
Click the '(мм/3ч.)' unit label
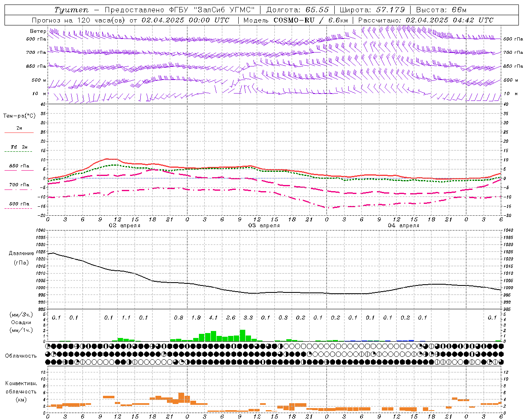click(21, 315)
